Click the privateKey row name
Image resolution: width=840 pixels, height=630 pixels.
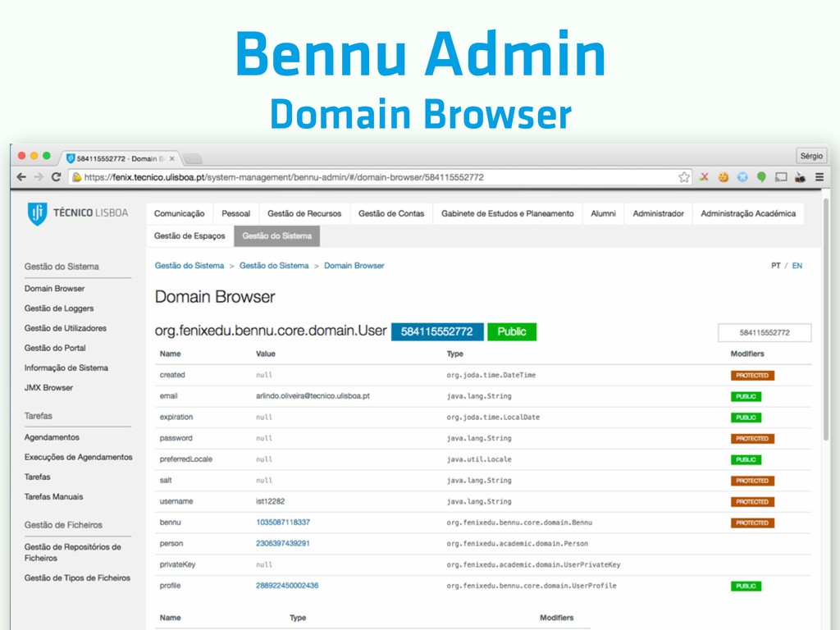point(177,564)
